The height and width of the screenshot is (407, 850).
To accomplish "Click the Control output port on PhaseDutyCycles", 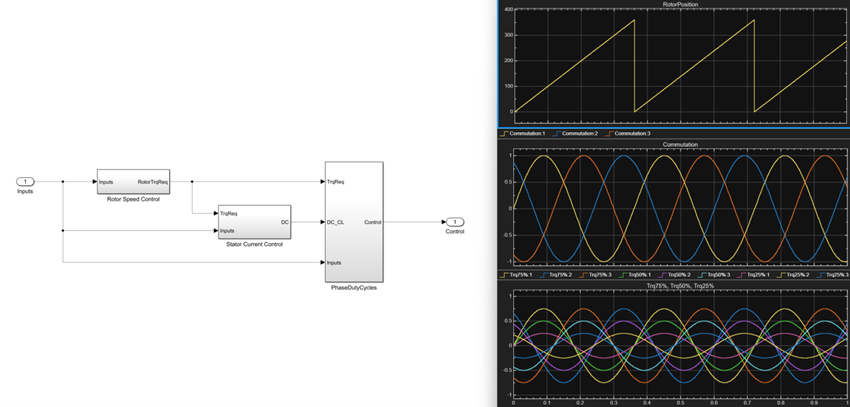I will pos(372,222).
